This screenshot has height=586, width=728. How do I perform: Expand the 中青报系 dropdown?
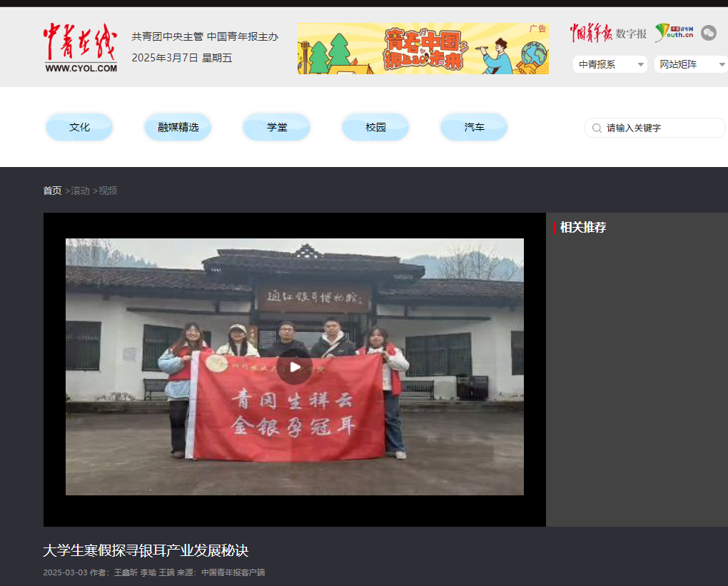(x=610, y=64)
